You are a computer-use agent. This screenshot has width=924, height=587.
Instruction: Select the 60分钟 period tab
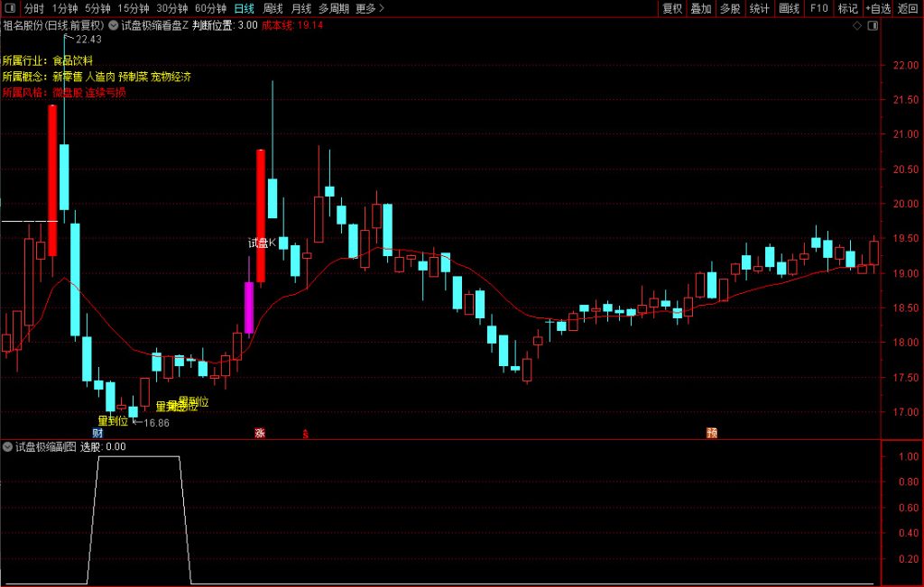point(211,8)
